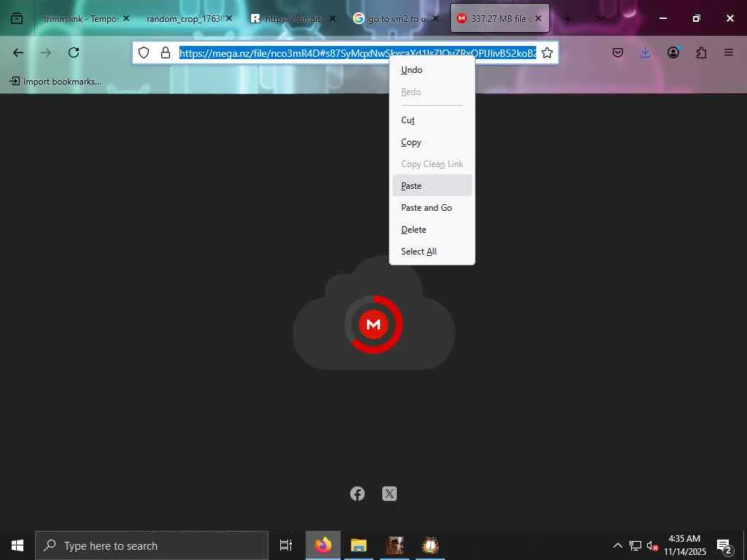Open the notification center

tap(724, 545)
